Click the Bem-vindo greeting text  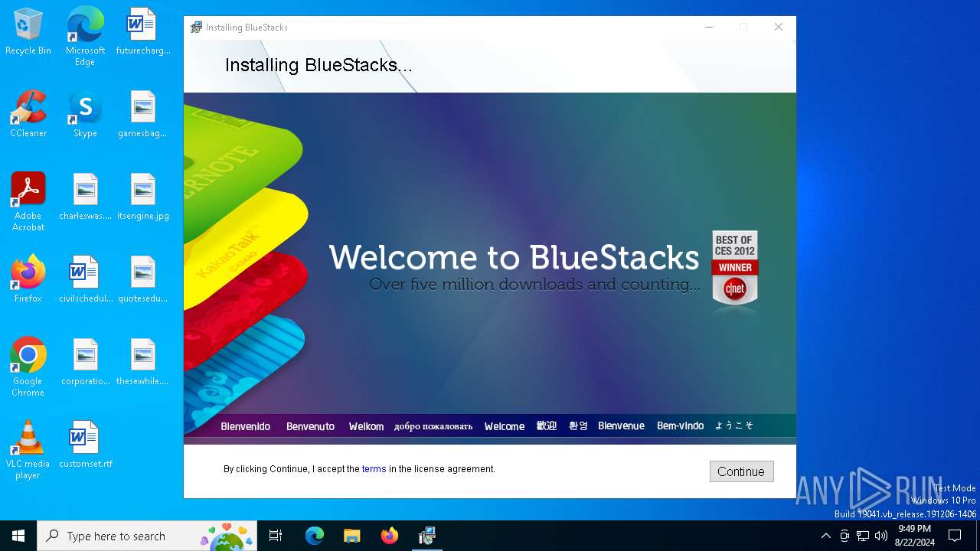680,426
